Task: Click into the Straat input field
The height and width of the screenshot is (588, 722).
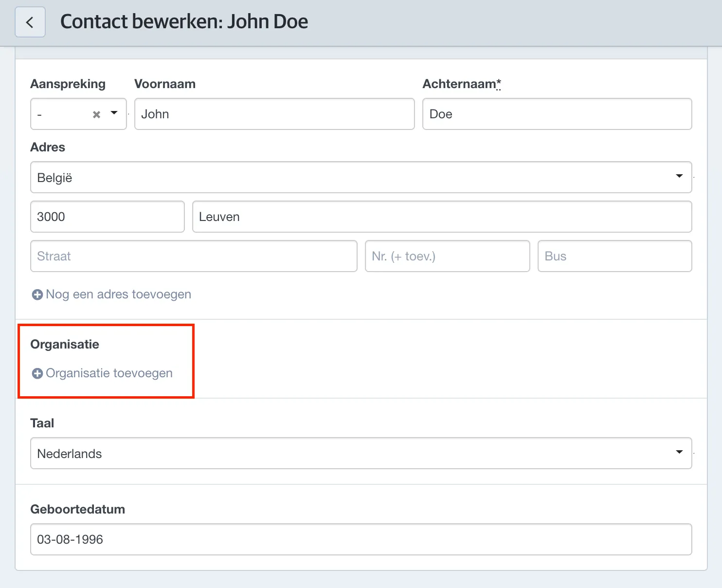Action: point(194,256)
